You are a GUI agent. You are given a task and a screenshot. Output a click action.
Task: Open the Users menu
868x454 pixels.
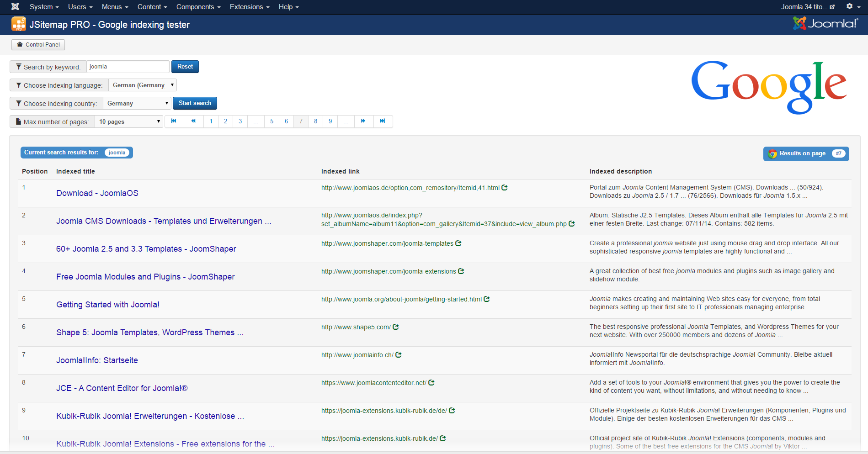coord(80,7)
